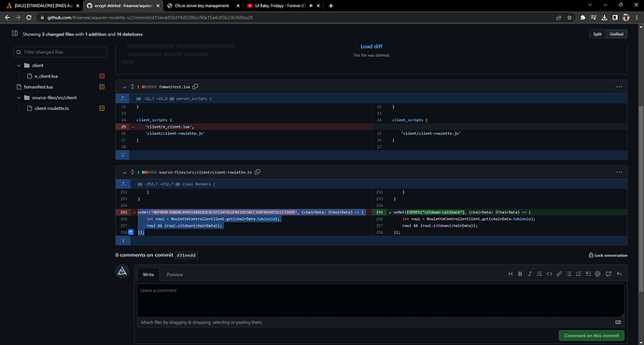Image resolution: width=644 pixels, height=345 pixels.
Task: Copy fxmanifest.lua file path icon
Action: pyautogui.click(x=195, y=87)
